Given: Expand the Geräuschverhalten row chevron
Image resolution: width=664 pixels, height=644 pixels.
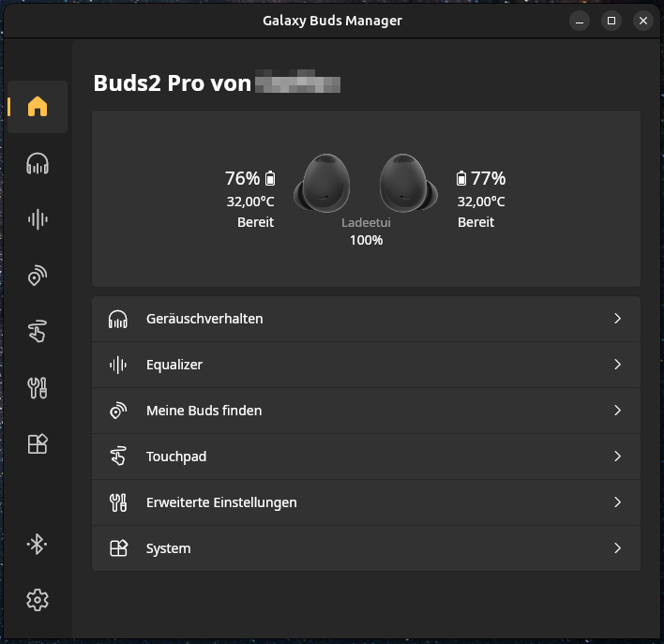Looking at the screenshot, I should coord(617,319).
